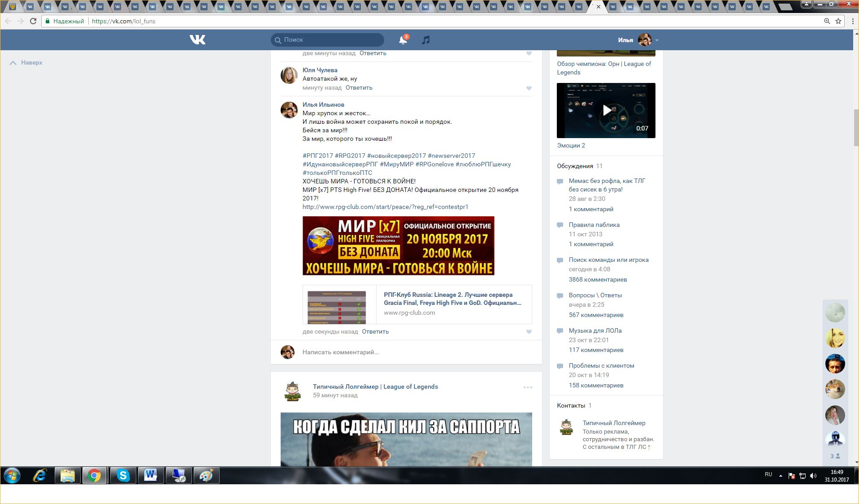The width and height of the screenshot is (859, 504).
Task: Open the Илья Ильинов profile name
Action: (x=323, y=105)
